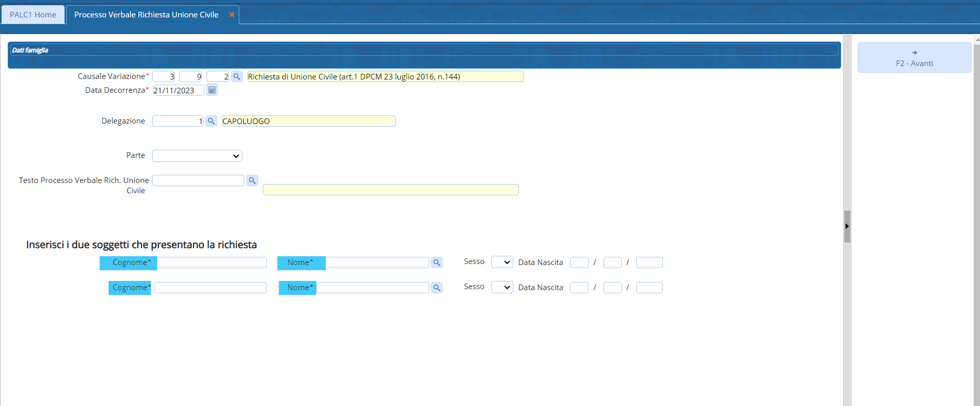Image resolution: width=980 pixels, height=406 pixels.
Task: Click second subject birth year field
Action: (650, 288)
